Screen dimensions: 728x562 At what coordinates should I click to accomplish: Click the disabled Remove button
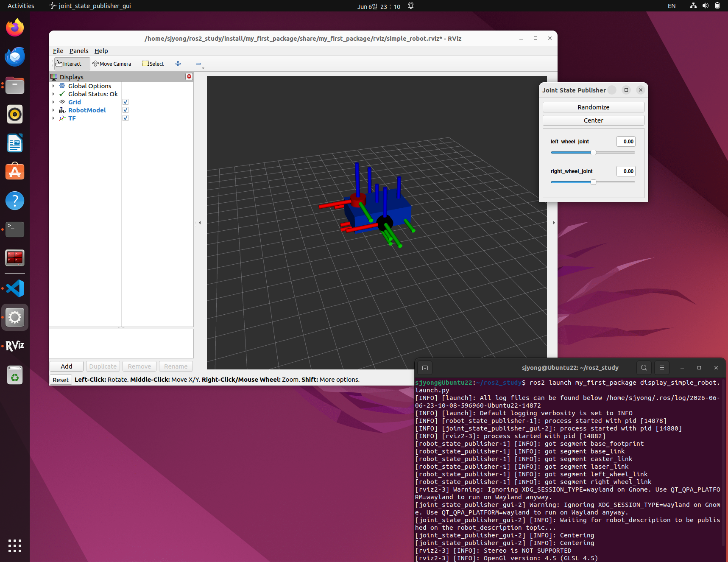139,366
